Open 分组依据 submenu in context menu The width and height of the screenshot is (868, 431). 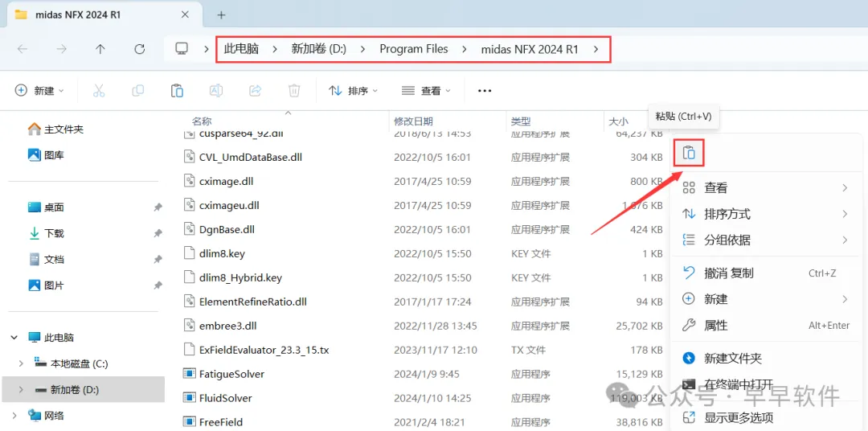coord(766,240)
